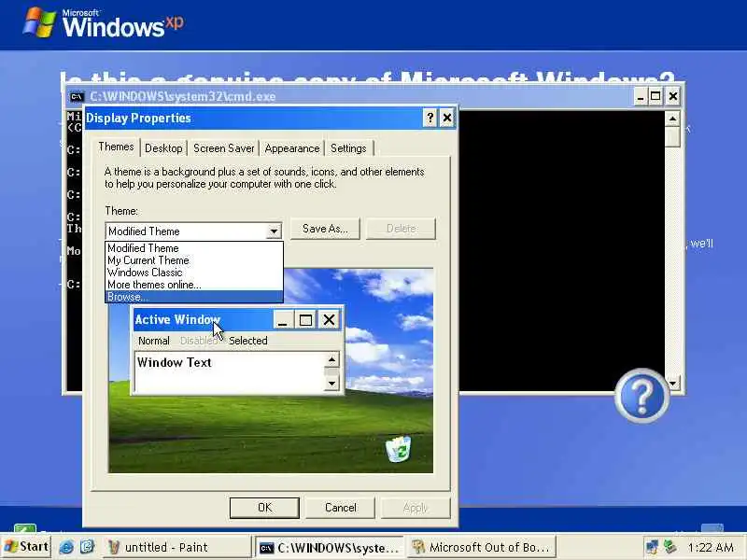
Task: Click Selected item in preview window
Action: (x=247, y=341)
